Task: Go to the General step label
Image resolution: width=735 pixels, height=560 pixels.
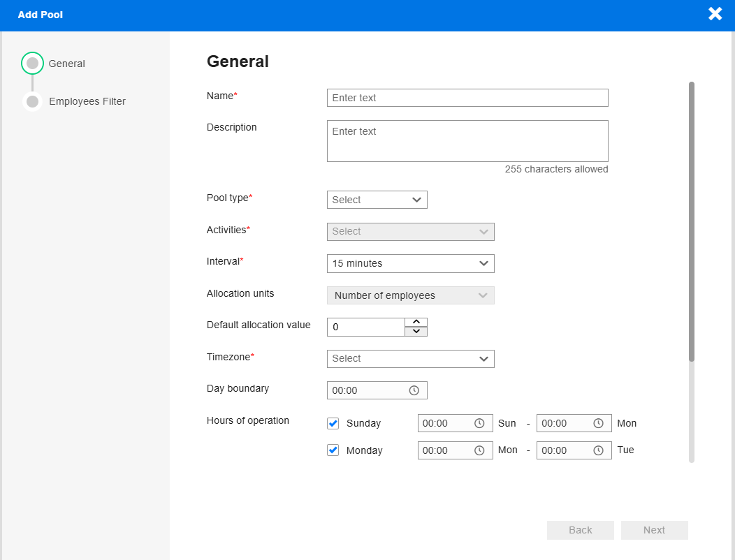Action: click(x=66, y=64)
